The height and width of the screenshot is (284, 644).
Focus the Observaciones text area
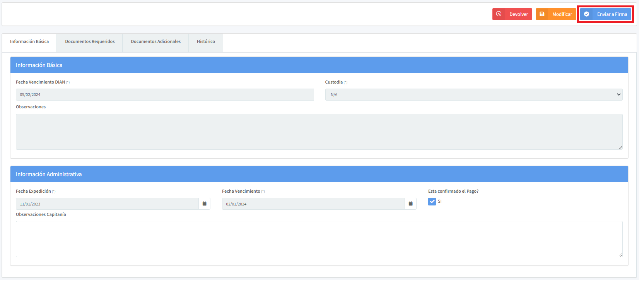tap(319, 132)
